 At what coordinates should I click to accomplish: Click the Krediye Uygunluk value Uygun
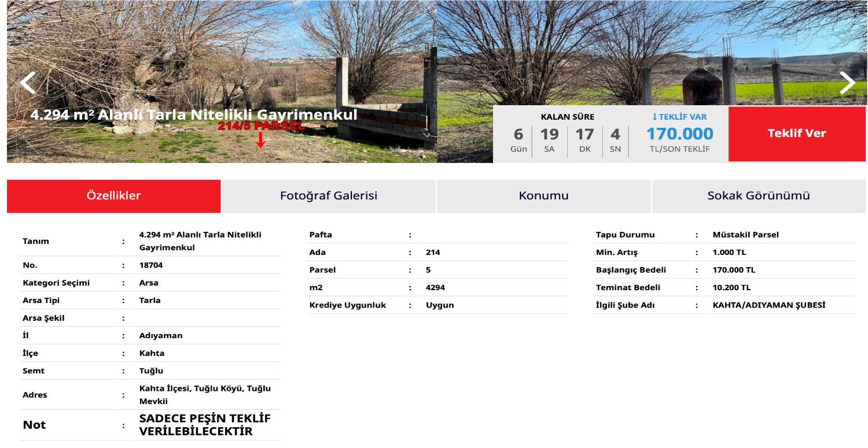click(x=440, y=305)
